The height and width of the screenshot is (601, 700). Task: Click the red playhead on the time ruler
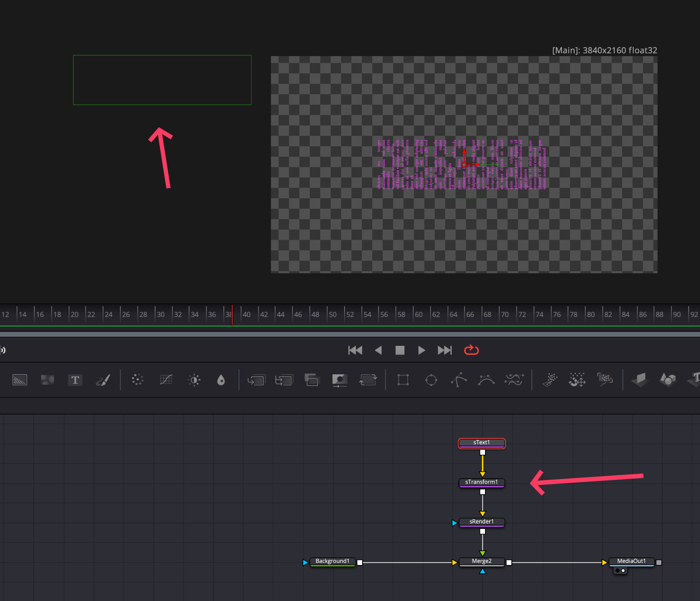[x=232, y=315]
